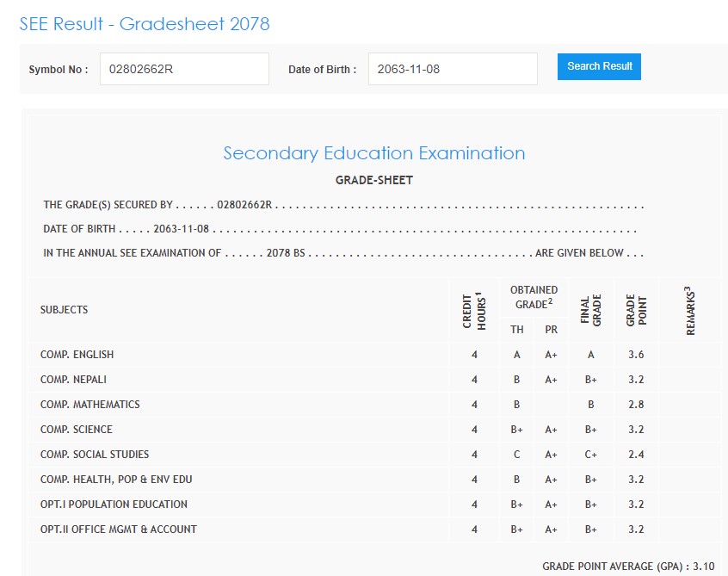The height and width of the screenshot is (576, 728).
Task: Click the REMARKS column header
Action: [689, 310]
